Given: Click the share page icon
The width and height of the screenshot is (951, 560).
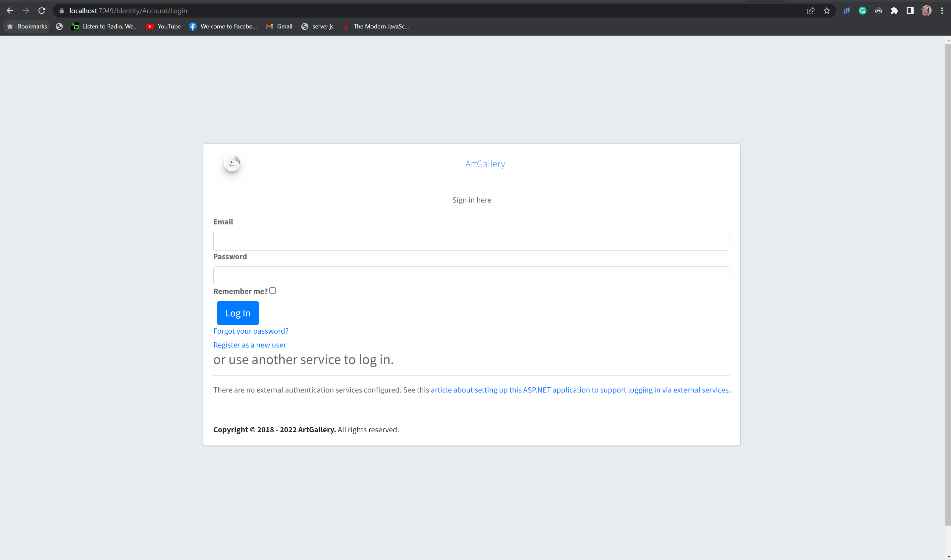Looking at the screenshot, I should (x=811, y=11).
